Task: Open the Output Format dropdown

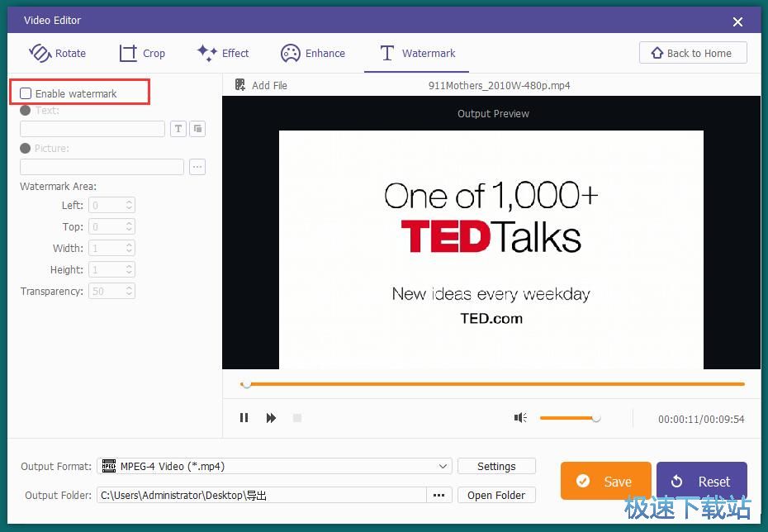Action: point(274,467)
